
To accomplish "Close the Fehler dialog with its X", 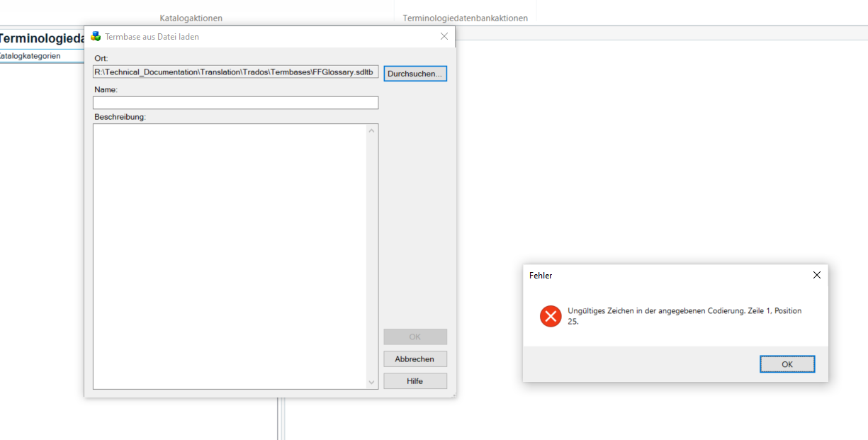I will click(816, 275).
